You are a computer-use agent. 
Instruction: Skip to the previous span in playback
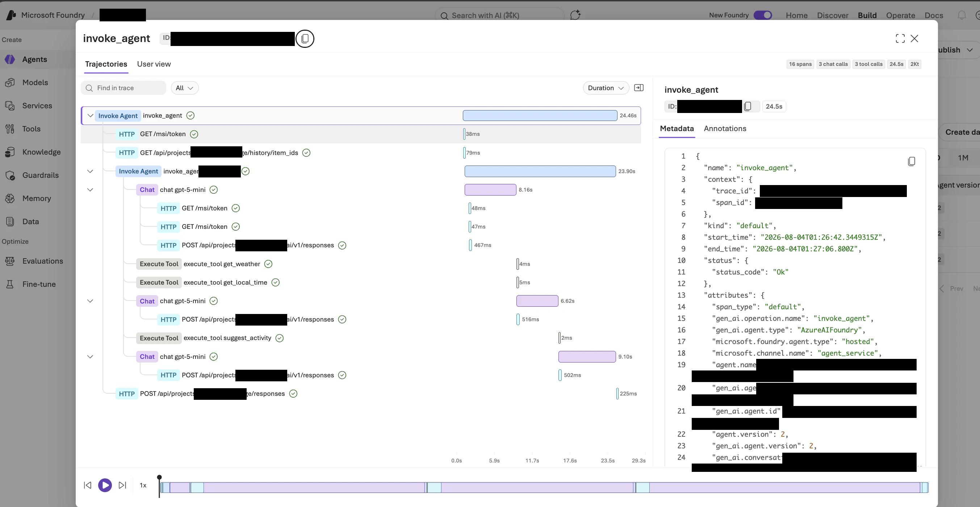pyautogui.click(x=88, y=485)
